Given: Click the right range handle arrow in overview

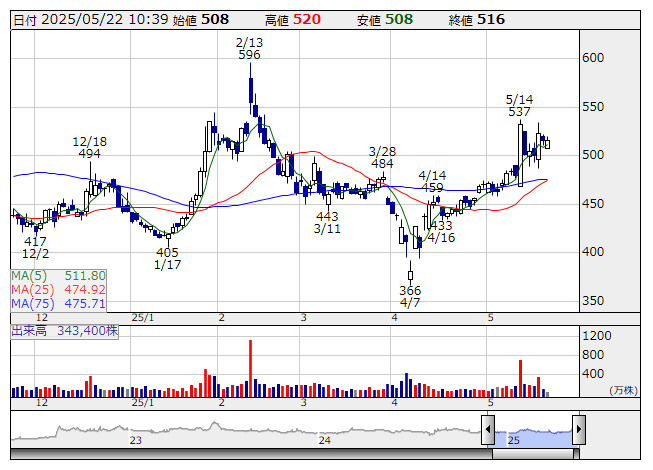Looking at the screenshot, I should click(x=578, y=430).
